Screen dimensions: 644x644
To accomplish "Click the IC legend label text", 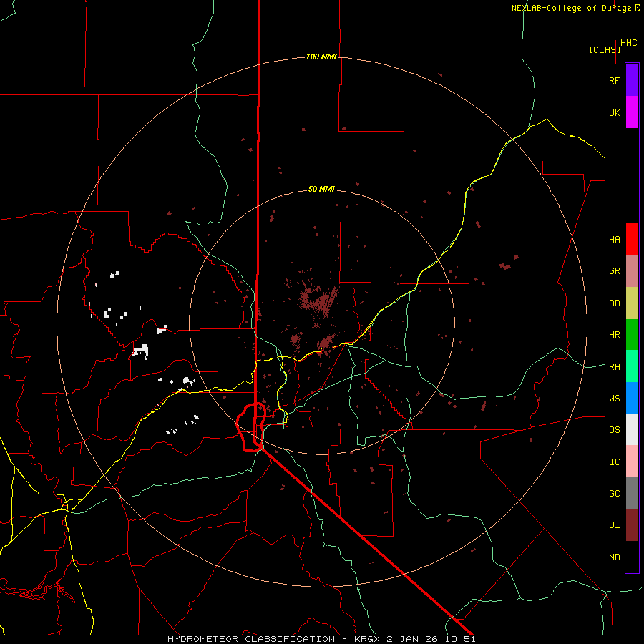I will tap(614, 462).
